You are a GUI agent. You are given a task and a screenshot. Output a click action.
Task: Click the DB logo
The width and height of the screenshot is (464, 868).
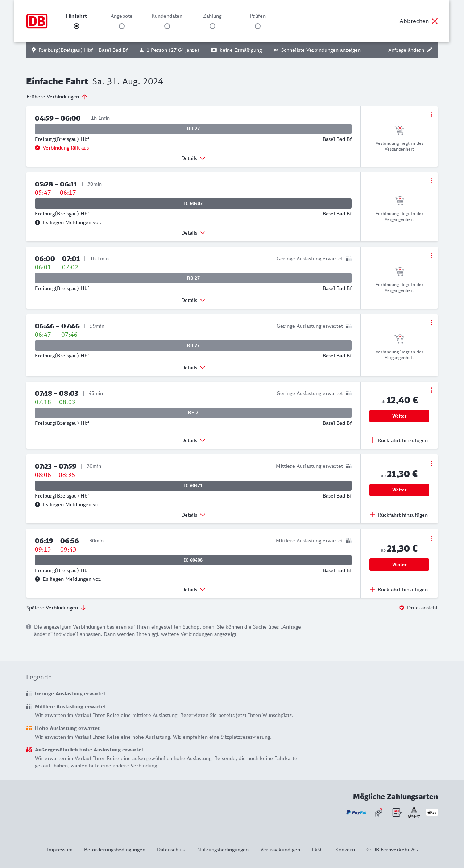point(37,21)
